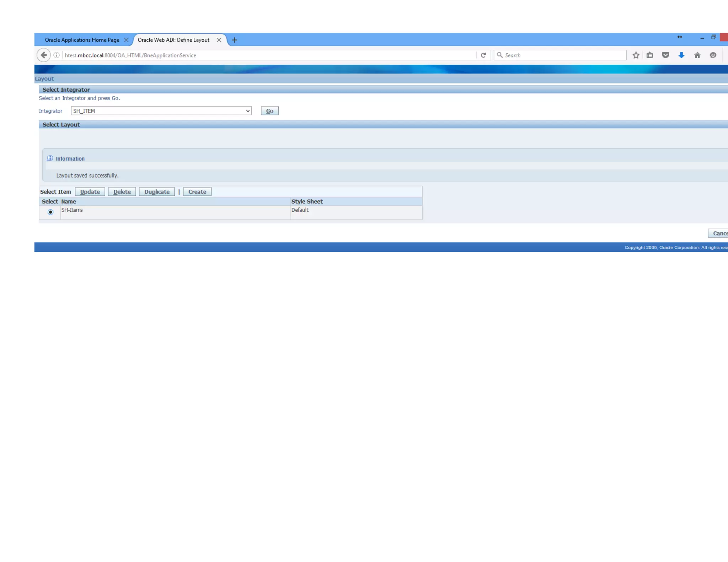This screenshot has height=562, width=728.
Task: Click the site information icon in address bar
Action: [57, 55]
